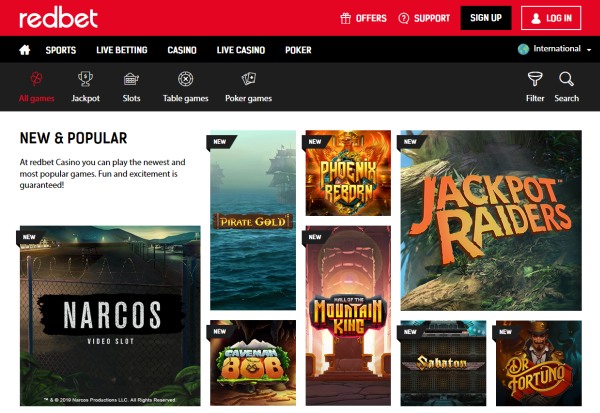Click the NEW badge on Phoenix Reborn tile

click(x=315, y=142)
